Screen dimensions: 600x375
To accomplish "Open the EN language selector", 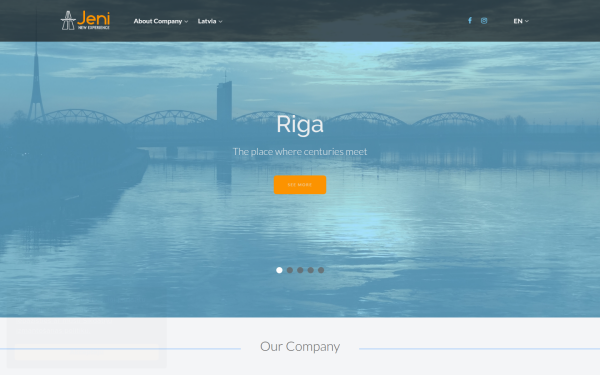I will [521, 21].
